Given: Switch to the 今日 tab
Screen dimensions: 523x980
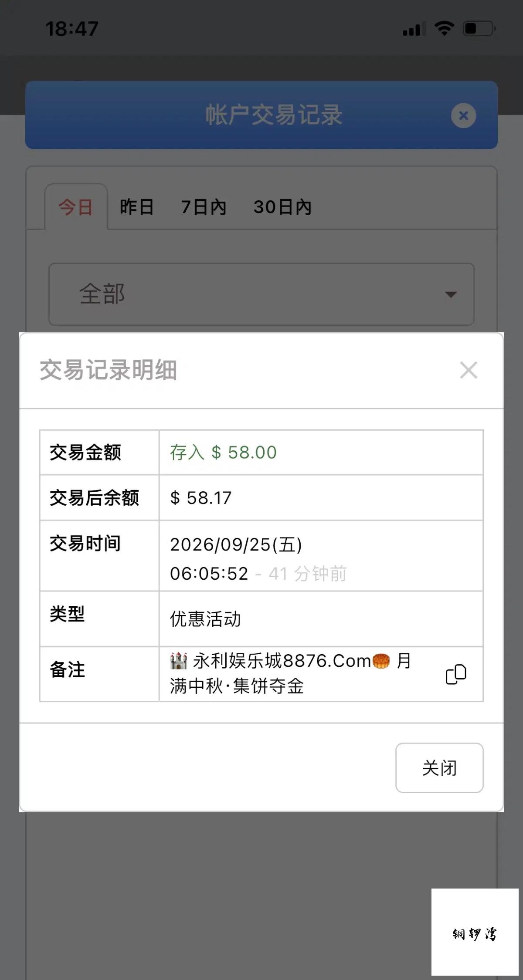Looking at the screenshot, I should [x=76, y=207].
